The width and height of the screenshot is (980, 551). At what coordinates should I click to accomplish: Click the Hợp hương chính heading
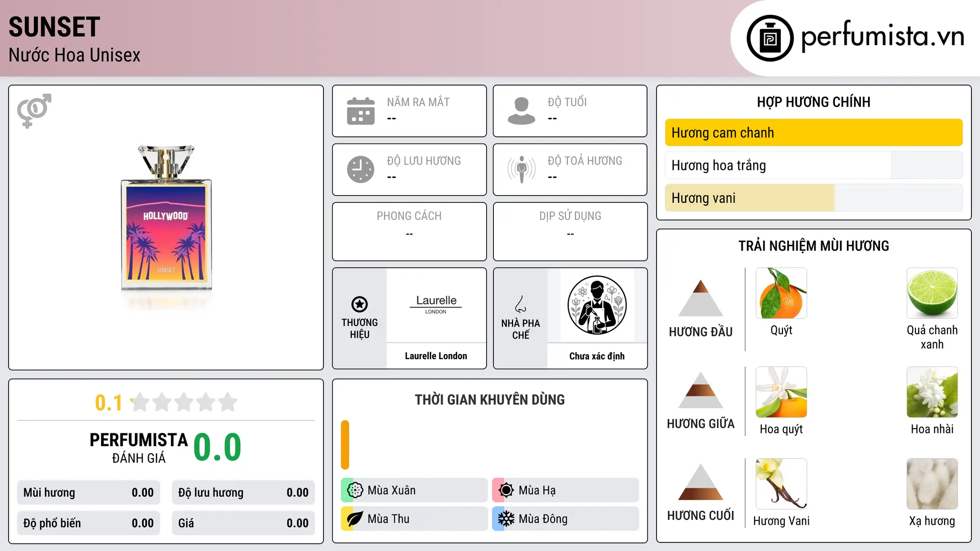click(x=813, y=102)
